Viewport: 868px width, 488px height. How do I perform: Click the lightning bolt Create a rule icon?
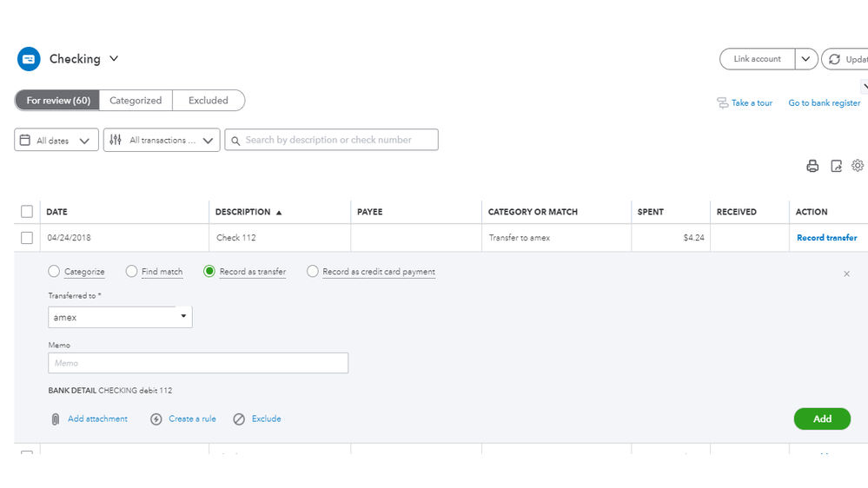click(x=156, y=419)
